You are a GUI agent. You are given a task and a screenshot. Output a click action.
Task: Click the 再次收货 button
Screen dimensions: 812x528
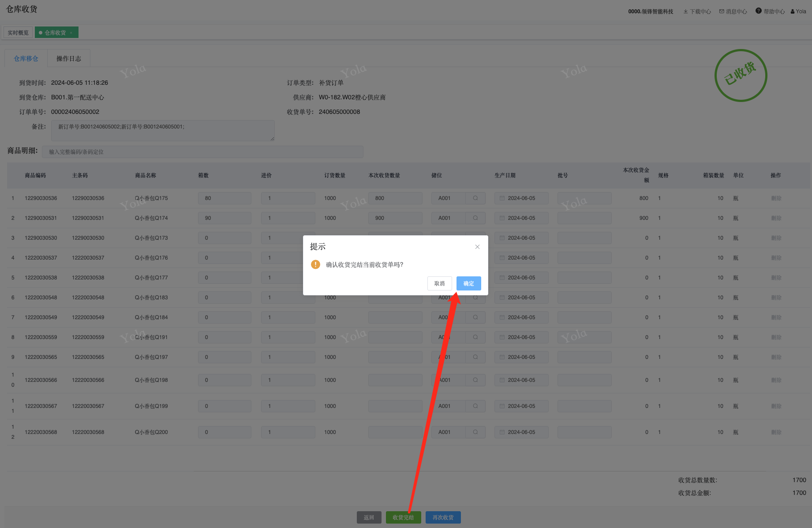(x=443, y=517)
